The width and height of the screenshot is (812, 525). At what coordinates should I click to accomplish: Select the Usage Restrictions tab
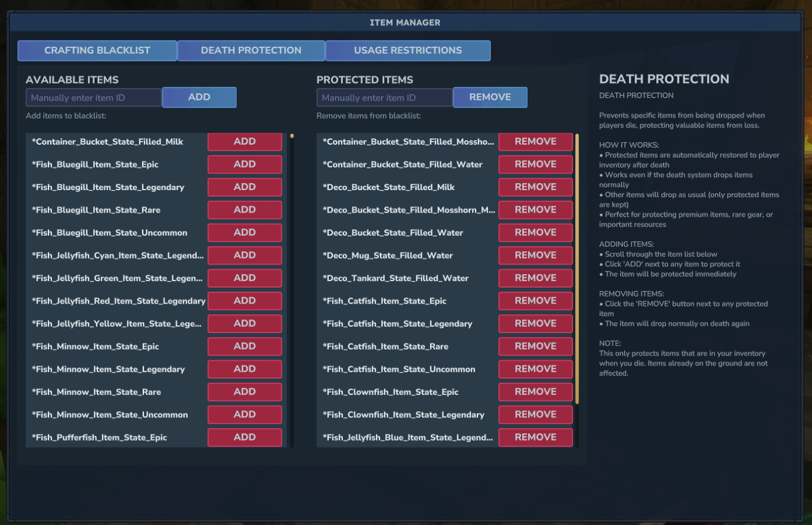coord(408,51)
